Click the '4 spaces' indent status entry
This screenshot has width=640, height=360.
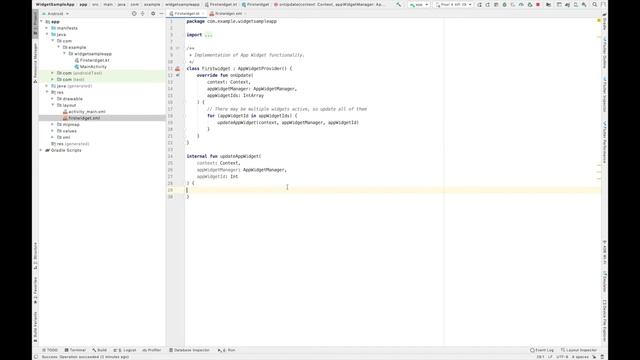580,357
